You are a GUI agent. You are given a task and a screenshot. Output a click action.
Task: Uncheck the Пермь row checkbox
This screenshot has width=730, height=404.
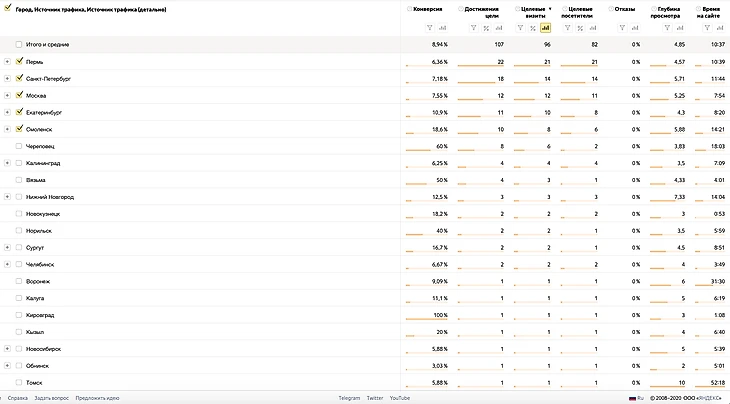(x=19, y=62)
